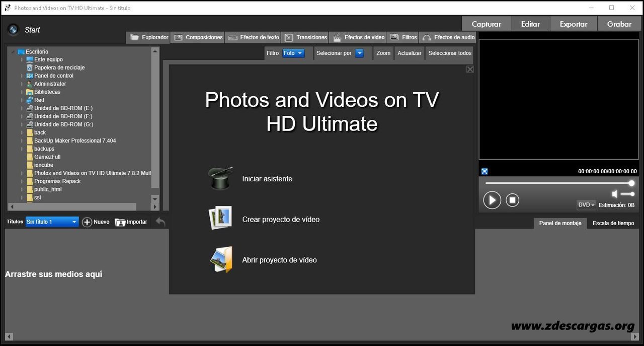This screenshot has height=346, width=644.
Task: Open the Explorador tab
Action: 148,37
